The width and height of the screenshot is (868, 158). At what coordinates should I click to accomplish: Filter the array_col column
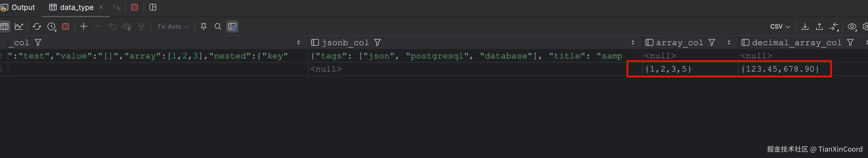tap(712, 42)
